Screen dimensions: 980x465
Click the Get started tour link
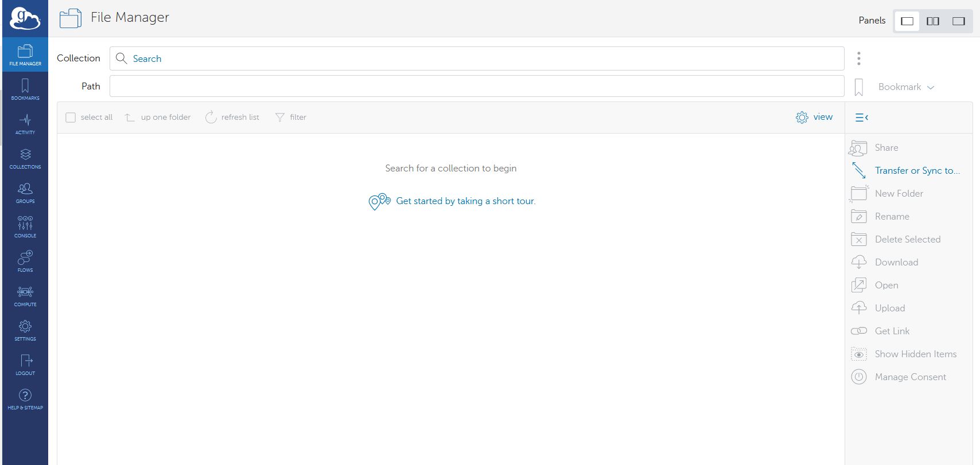click(x=465, y=201)
